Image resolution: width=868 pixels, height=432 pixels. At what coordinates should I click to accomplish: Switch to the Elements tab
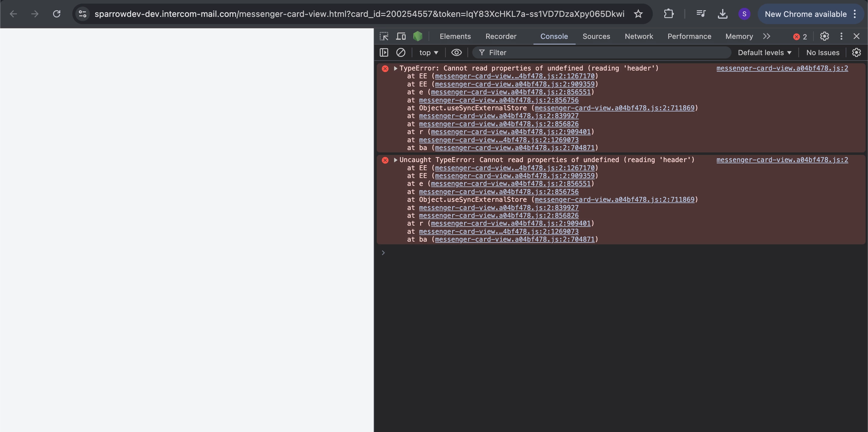click(x=455, y=36)
